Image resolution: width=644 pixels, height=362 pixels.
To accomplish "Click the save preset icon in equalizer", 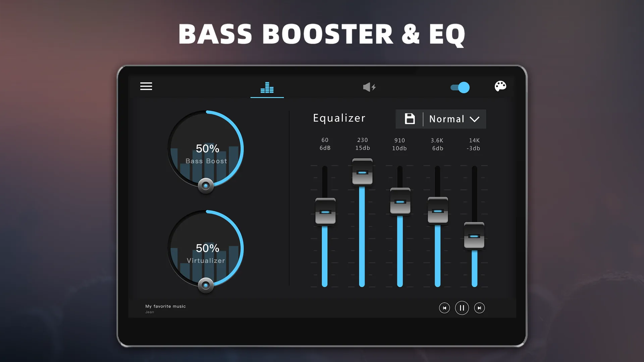I will pos(409,119).
